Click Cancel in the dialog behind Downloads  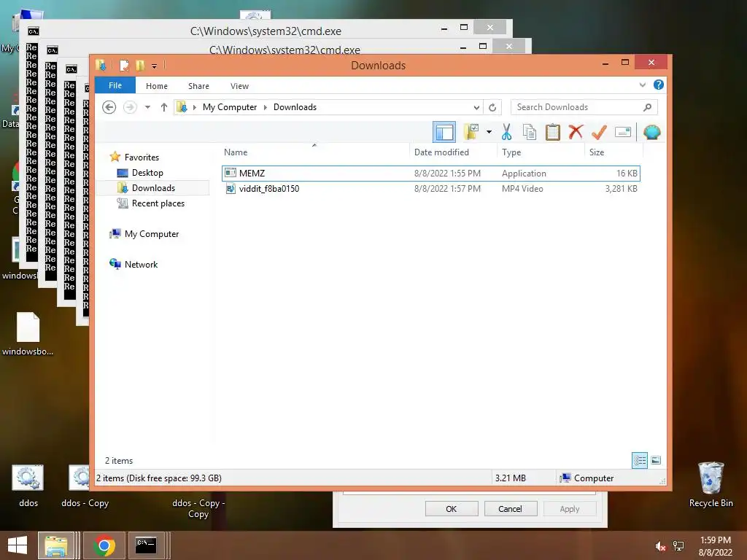click(510, 508)
